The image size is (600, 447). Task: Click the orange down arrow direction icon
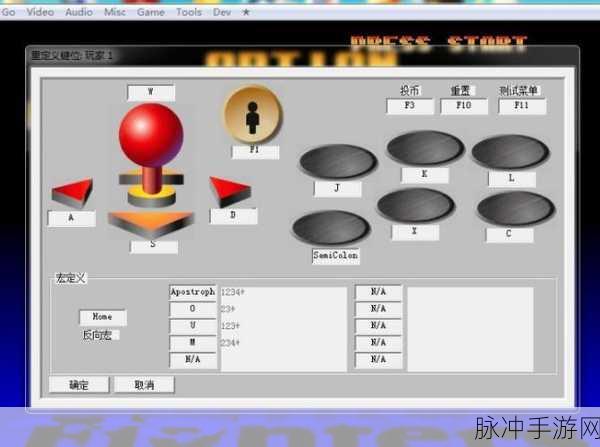tap(151, 225)
